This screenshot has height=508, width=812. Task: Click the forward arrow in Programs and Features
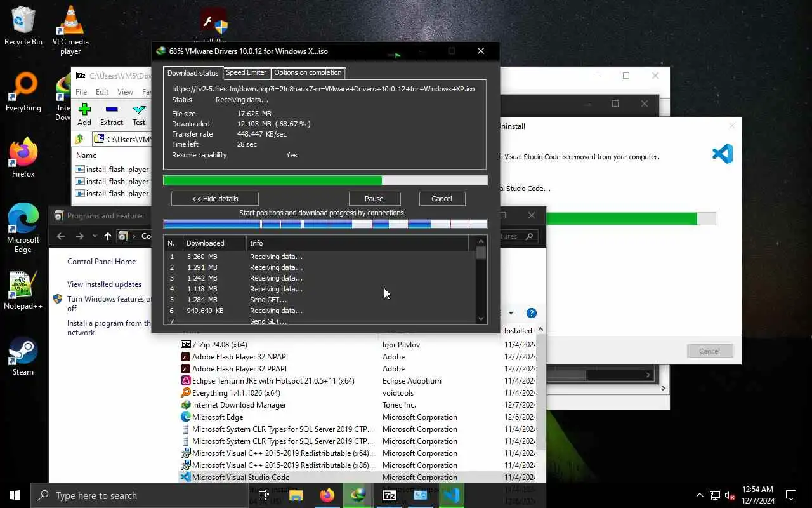click(x=79, y=236)
